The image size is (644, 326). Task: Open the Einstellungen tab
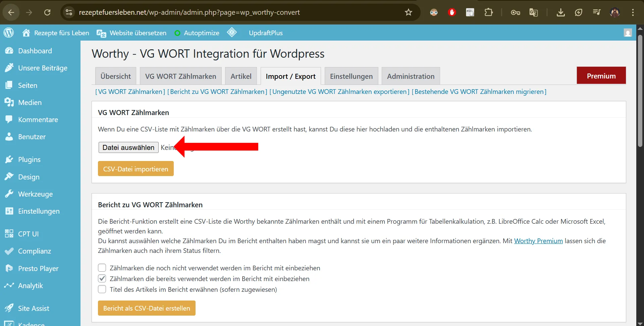[x=351, y=76]
